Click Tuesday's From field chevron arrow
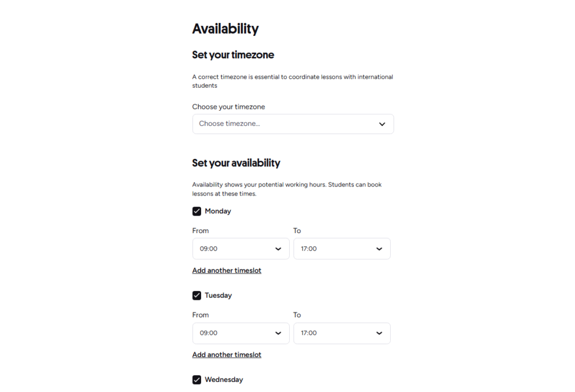 (279, 334)
